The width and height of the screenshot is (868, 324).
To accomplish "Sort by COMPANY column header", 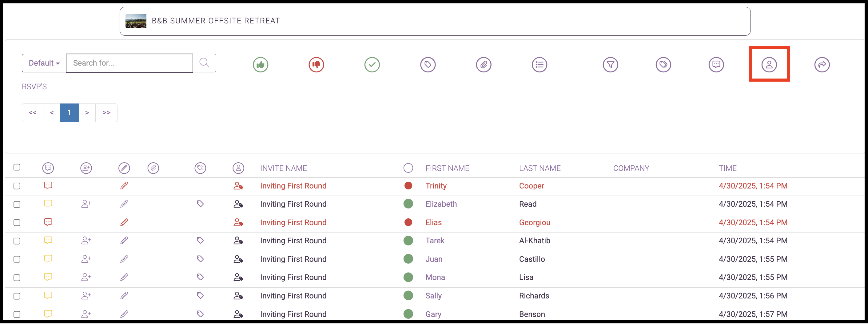I will (x=631, y=168).
